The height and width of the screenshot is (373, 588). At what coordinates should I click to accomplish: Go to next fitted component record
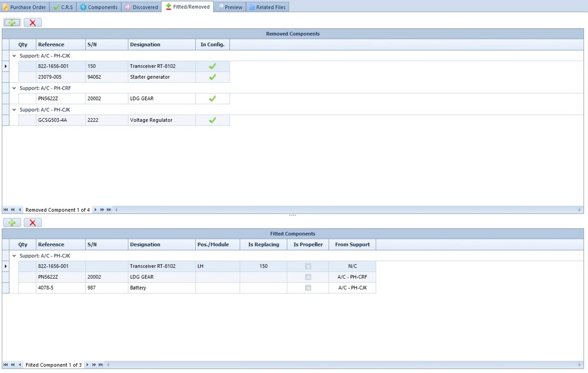point(87,365)
